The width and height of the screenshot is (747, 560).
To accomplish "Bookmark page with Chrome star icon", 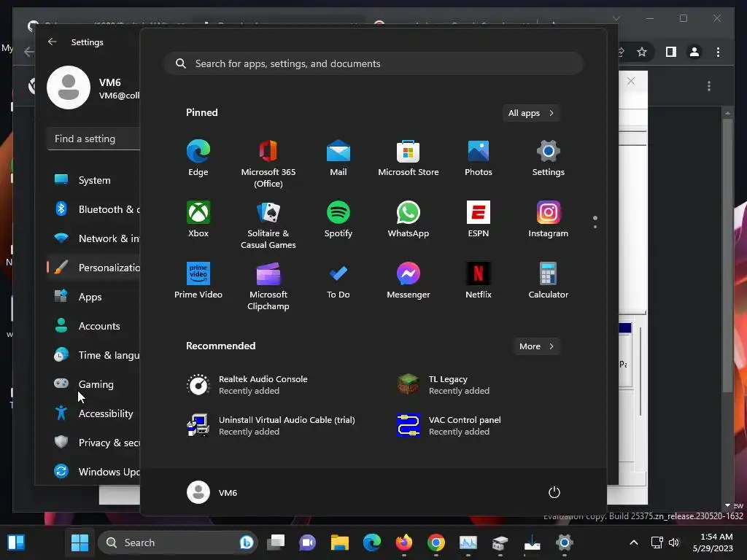I will click(642, 52).
